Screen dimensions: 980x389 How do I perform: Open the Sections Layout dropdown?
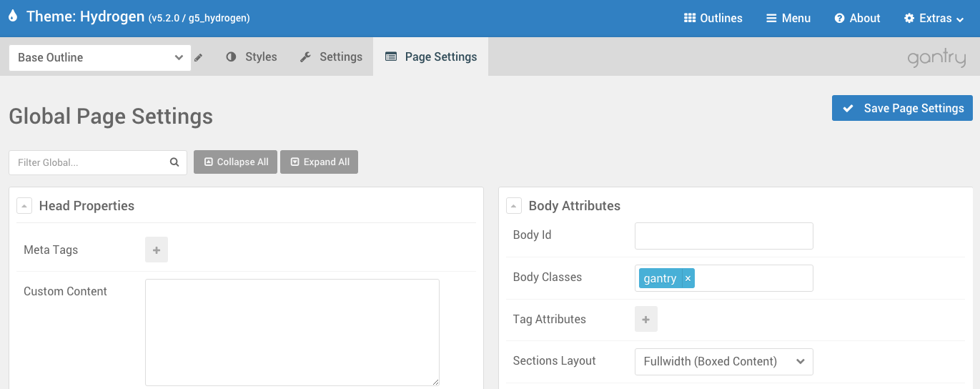[x=724, y=362]
